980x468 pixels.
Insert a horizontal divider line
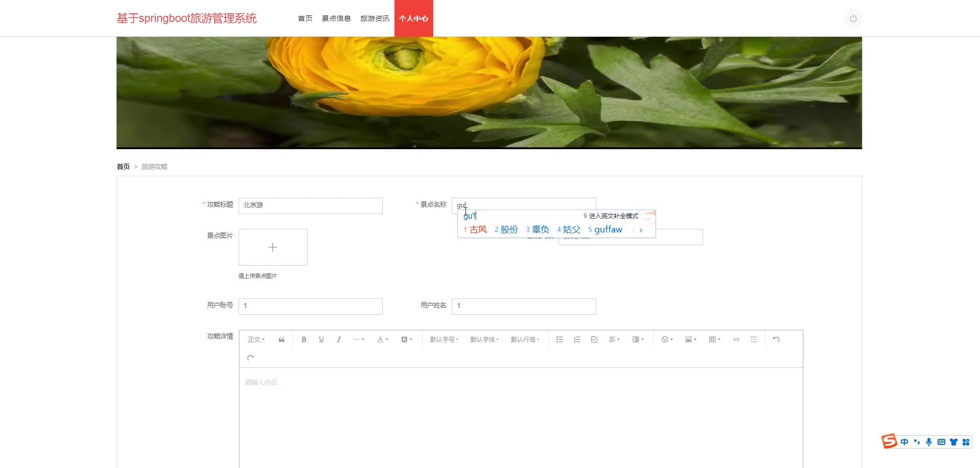754,340
